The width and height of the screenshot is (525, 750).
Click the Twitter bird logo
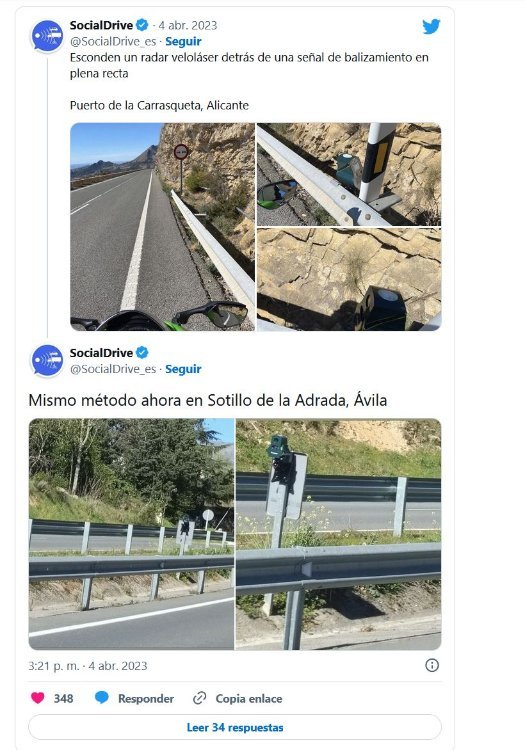(x=431, y=26)
